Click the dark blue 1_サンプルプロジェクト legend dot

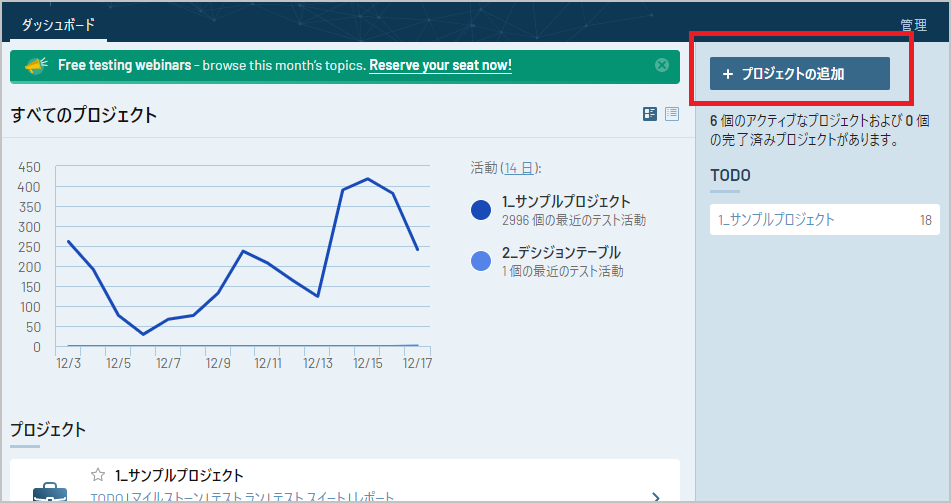coord(481,210)
